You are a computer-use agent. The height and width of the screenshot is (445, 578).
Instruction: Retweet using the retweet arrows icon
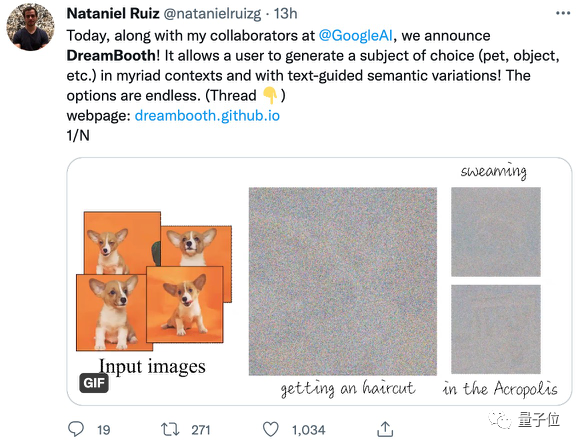(x=170, y=430)
